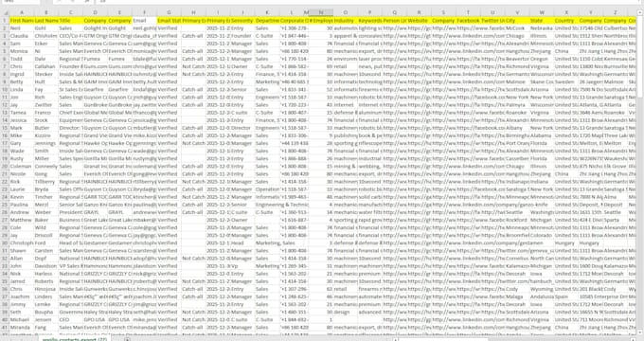Click first name cell 'Paulina'
The image size is (644, 341).
point(22,205)
